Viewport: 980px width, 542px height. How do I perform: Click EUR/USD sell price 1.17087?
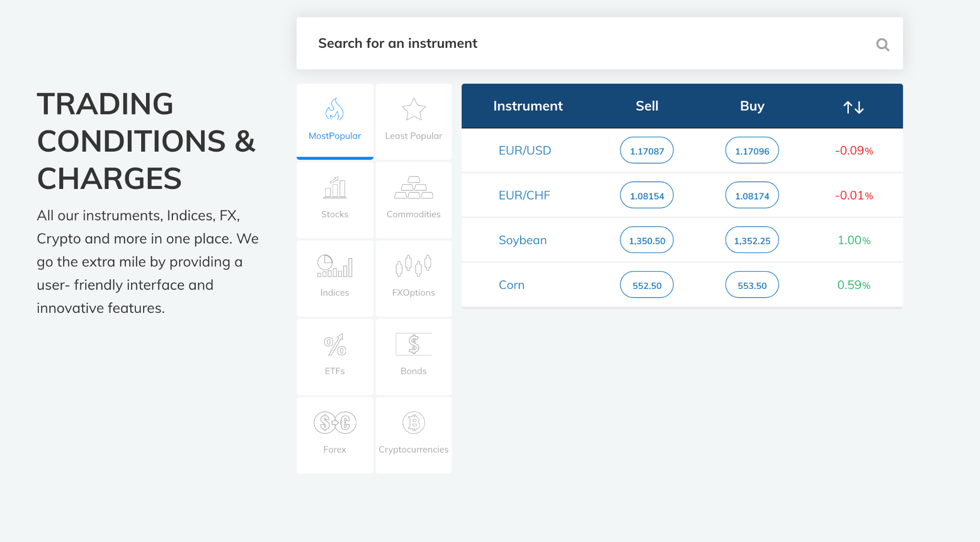[x=646, y=151]
